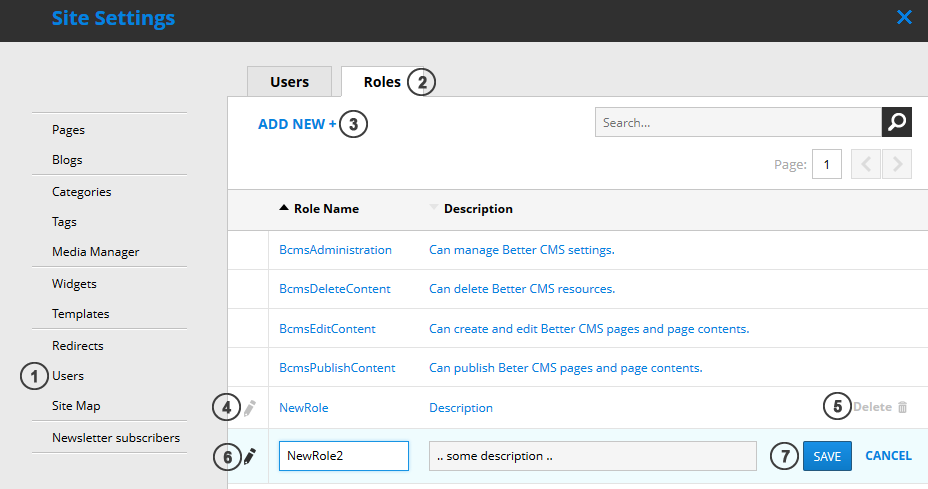928x489 pixels.
Task: Cancel editing the new role
Action: pyautogui.click(x=888, y=456)
